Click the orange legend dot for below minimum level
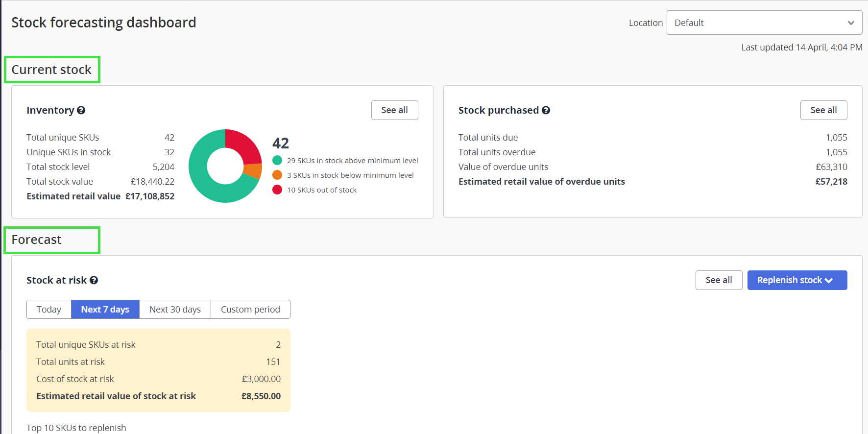Screen dimensions: 868x434 277,175
